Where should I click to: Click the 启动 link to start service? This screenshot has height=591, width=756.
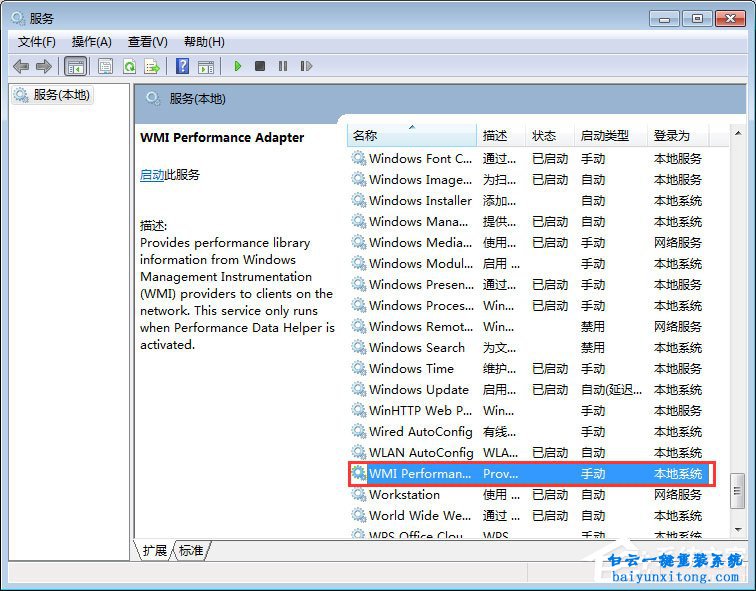coord(152,174)
